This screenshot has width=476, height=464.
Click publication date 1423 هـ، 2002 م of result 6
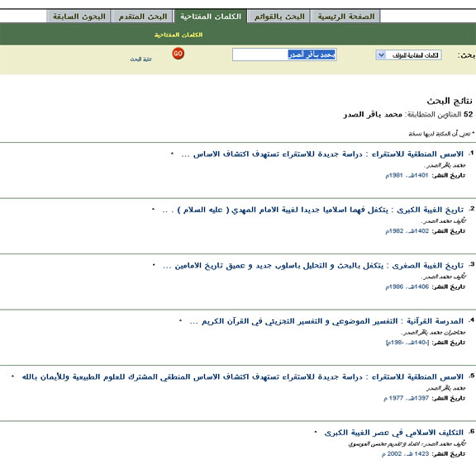(x=405, y=454)
